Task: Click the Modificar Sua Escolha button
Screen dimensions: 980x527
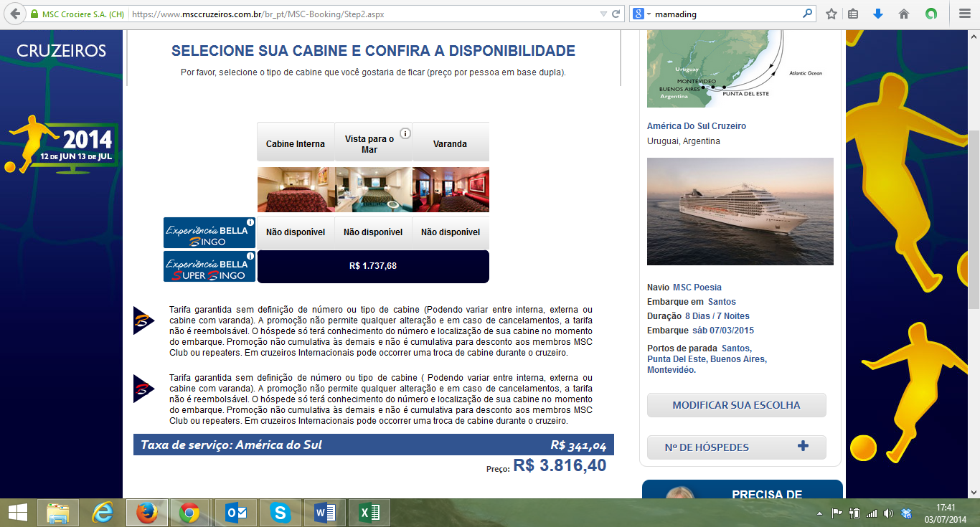Action: (x=736, y=405)
